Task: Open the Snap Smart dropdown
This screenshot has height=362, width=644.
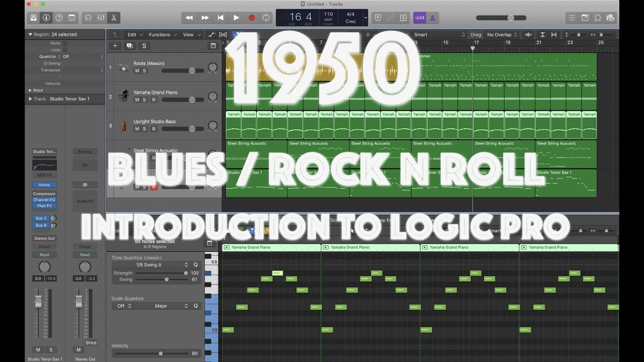Action: pyautogui.click(x=439, y=35)
